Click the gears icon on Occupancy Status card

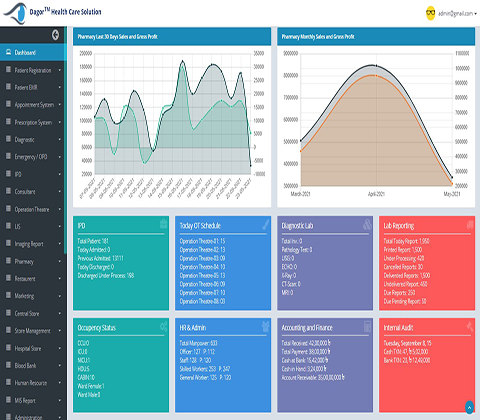[164, 326]
